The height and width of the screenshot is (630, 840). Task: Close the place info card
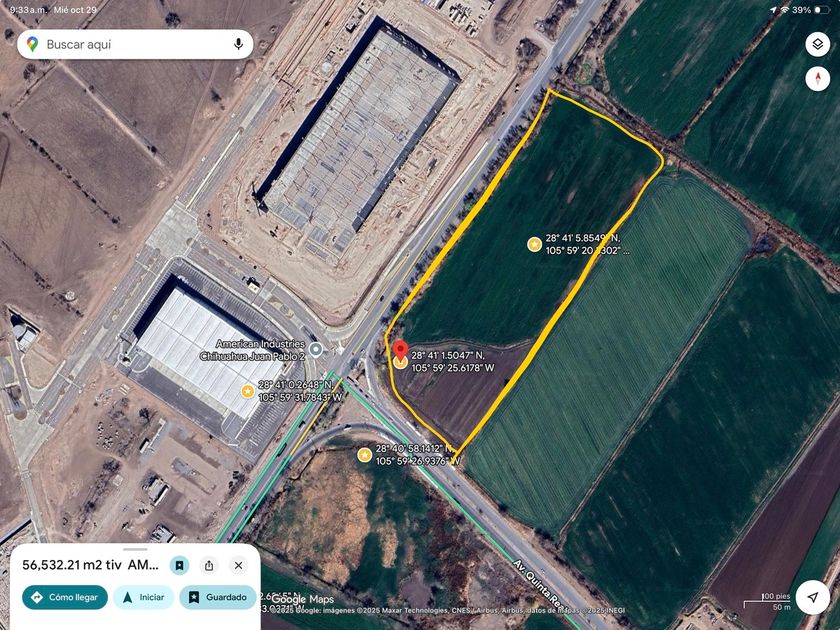click(238, 565)
